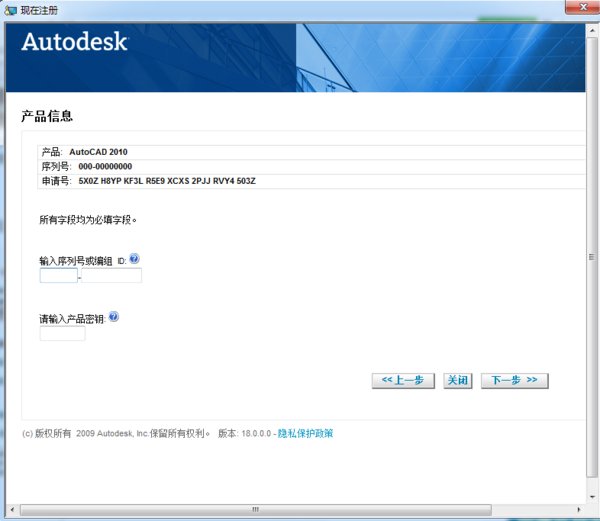Proceed with the 下一步 button
Viewport: 600px width, 521px height.
[x=514, y=381]
